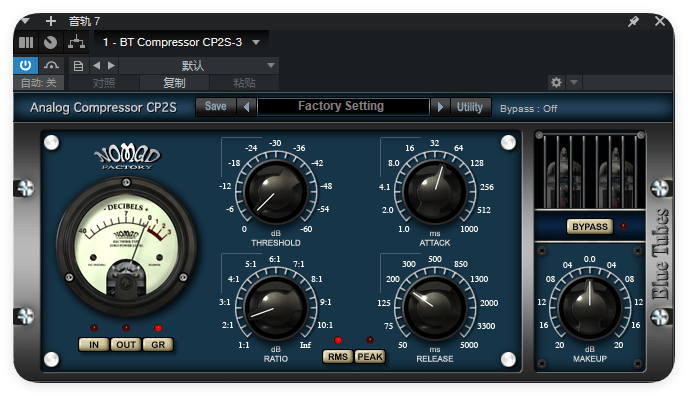Image resolution: width=688 pixels, height=396 pixels.
Task: Open the window menu arrow at top-left
Action: tap(25, 20)
